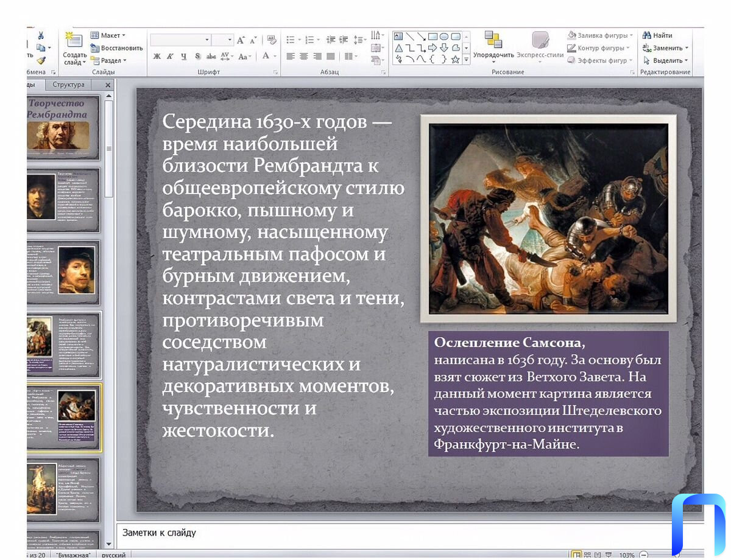Toggle text shadow S button
Viewport: 731px width, 560px height.
pos(197,56)
